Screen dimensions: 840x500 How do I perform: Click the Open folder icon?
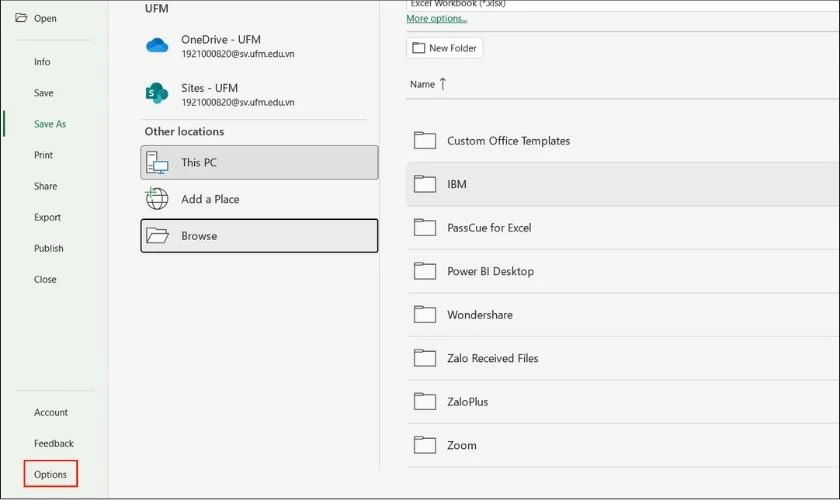tap(21, 18)
